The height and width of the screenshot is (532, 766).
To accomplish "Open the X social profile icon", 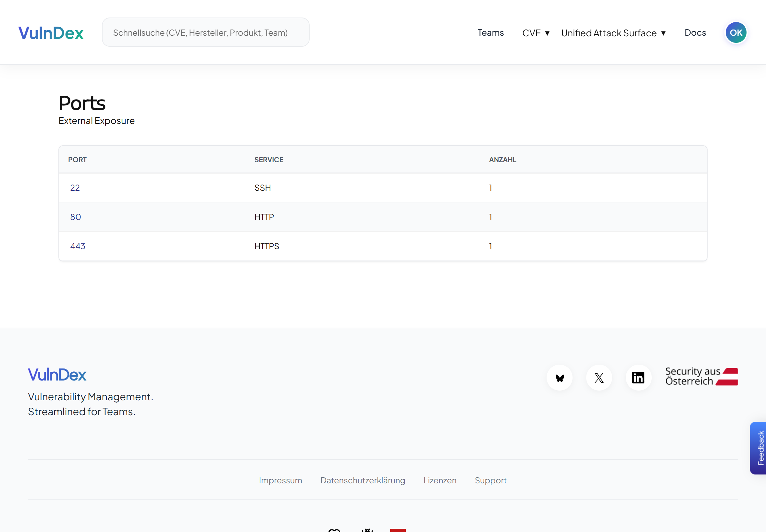I will 599,377.
